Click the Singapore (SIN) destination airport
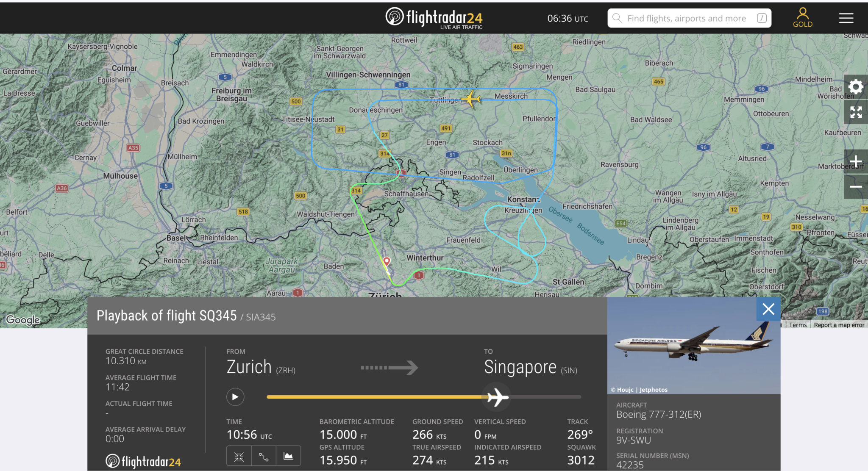 pos(531,367)
